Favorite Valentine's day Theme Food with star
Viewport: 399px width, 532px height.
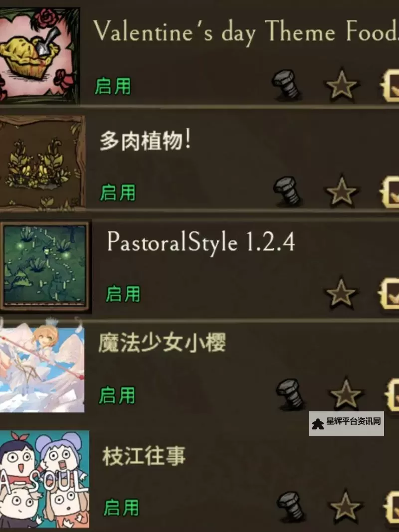(x=341, y=85)
